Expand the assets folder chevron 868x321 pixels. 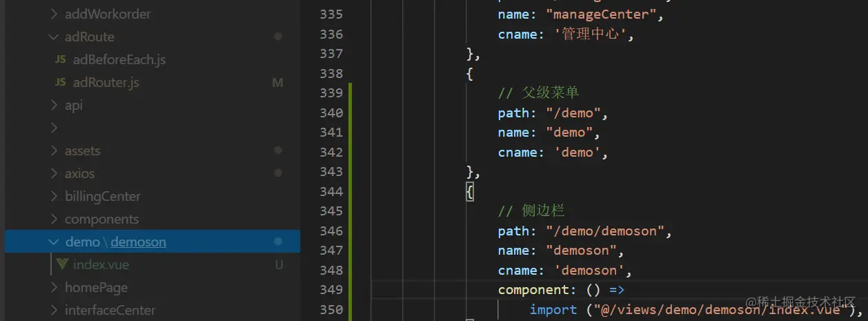pyautogui.click(x=55, y=150)
